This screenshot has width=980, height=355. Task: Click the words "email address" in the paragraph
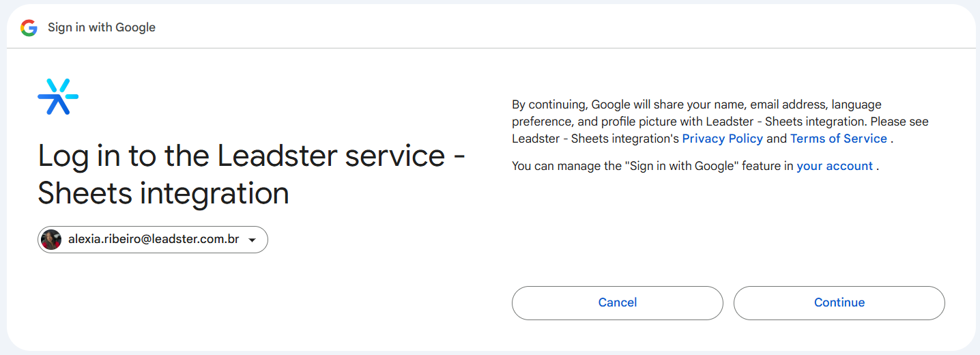coord(788,104)
